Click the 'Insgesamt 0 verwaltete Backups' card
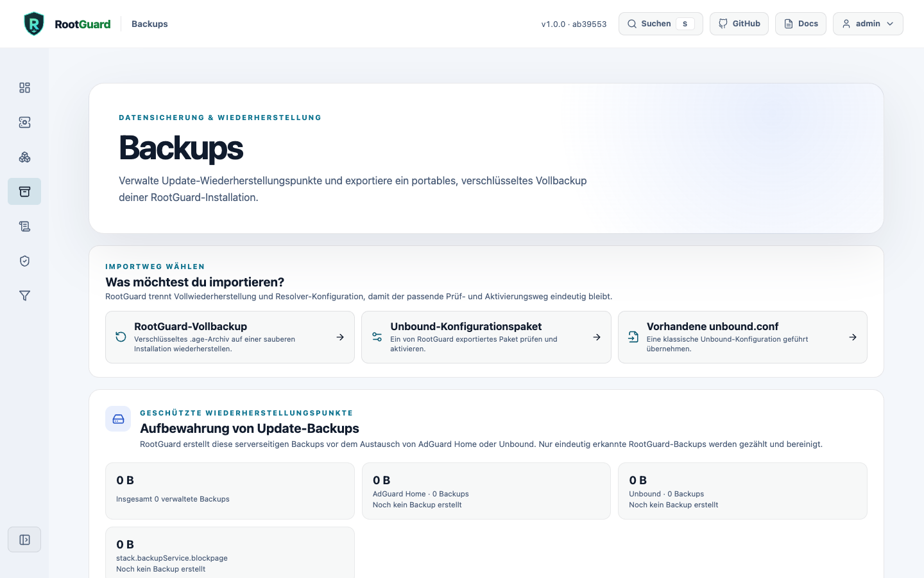Image resolution: width=924 pixels, height=578 pixels. click(230, 491)
